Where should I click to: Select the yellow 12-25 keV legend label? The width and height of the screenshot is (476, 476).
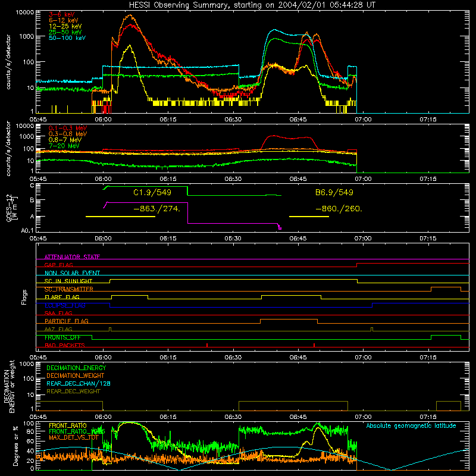click(x=65, y=26)
